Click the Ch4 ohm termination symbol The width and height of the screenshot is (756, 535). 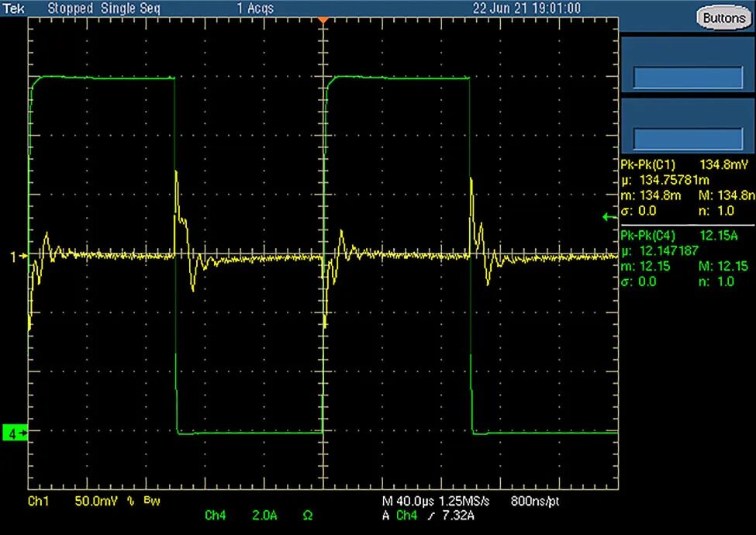(307, 516)
